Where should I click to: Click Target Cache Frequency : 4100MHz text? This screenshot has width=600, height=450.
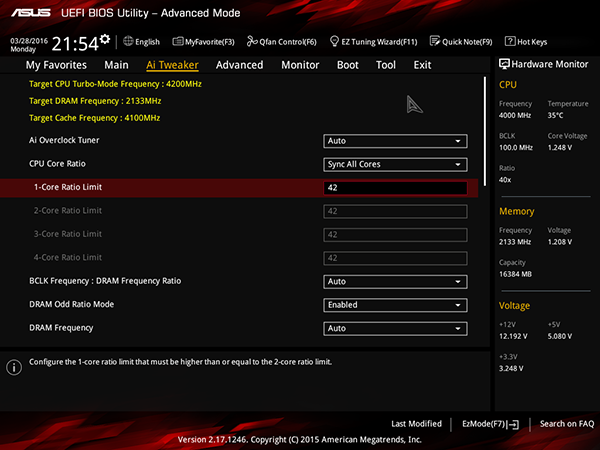click(95, 118)
